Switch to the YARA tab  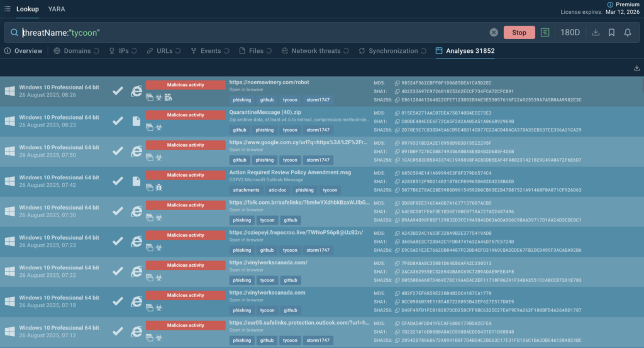click(x=57, y=9)
